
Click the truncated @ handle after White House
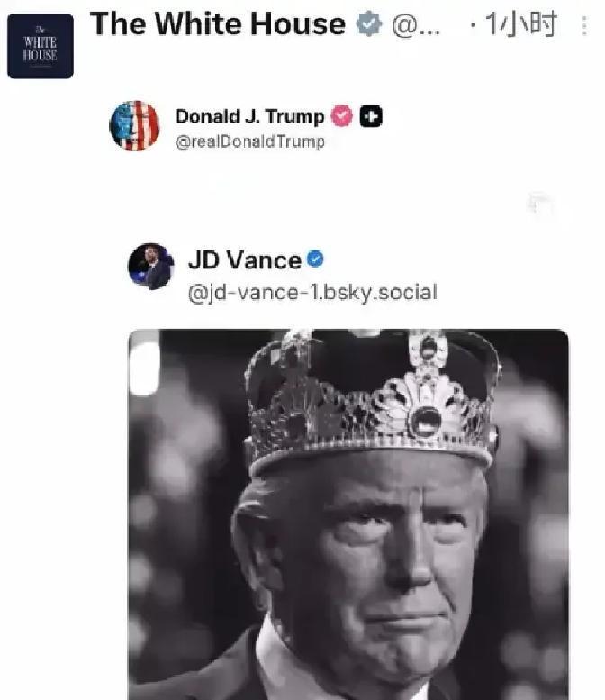click(x=417, y=26)
